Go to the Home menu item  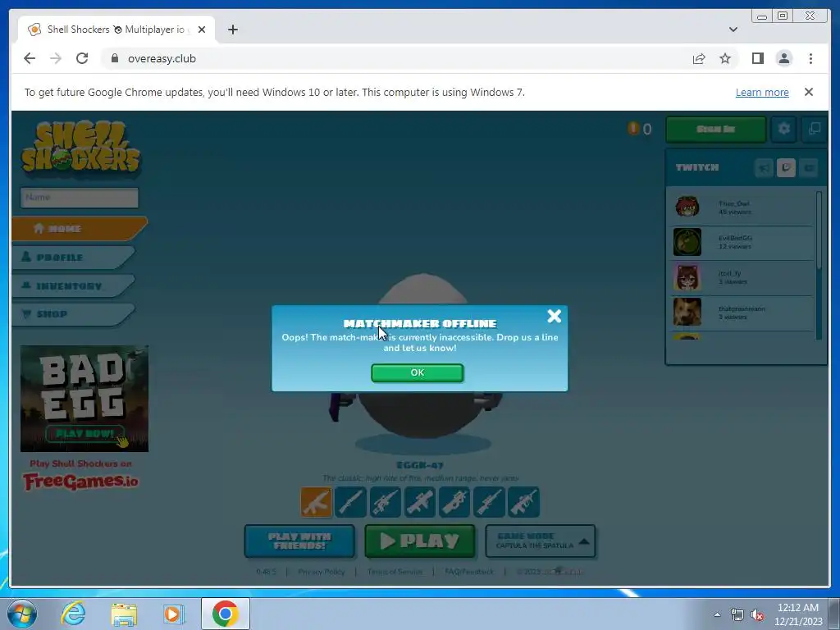coord(80,229)
